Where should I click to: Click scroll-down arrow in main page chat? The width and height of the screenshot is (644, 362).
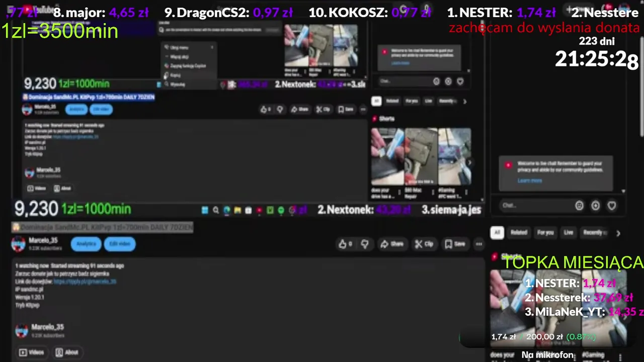(623, 191)
